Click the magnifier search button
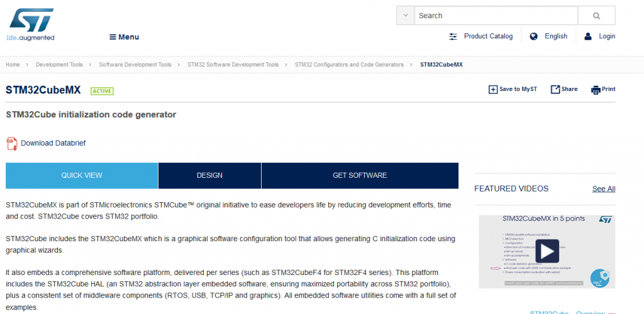 coord(596,16)
